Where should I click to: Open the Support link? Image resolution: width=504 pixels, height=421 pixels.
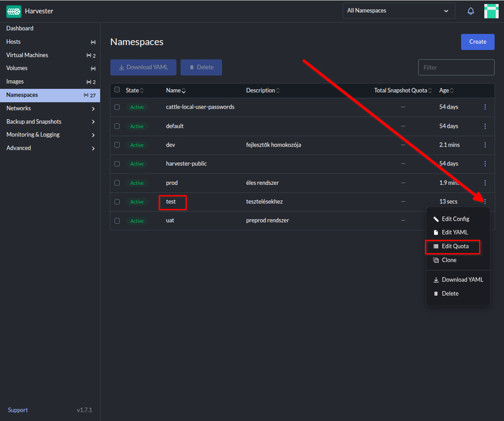(x=18, y=410)
